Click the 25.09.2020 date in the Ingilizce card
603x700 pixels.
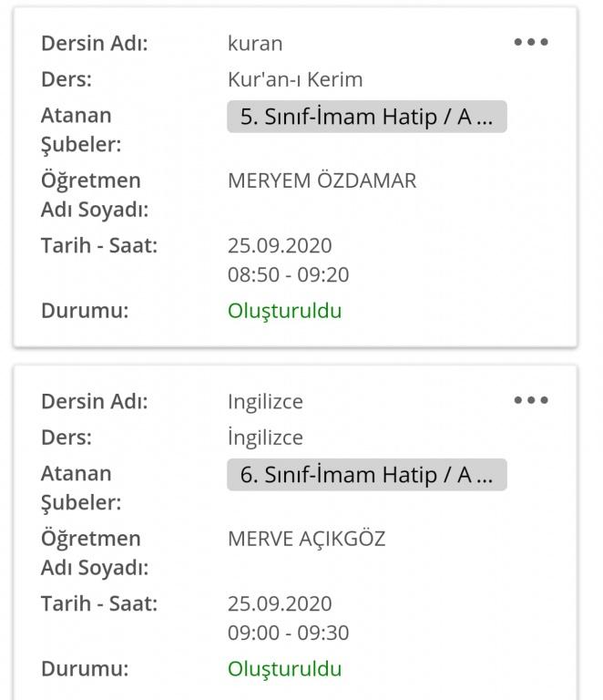pyautogui.click(x=280, y=604)
